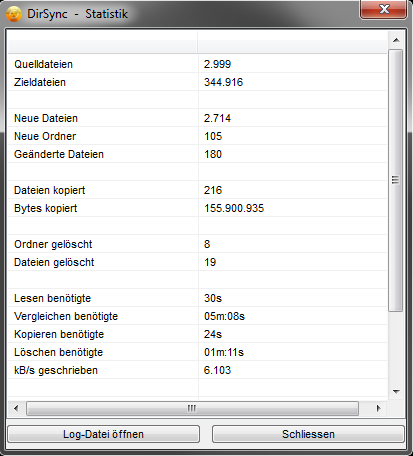Select the kB/s geschrieben row
The image size is (413, 456).
click(197, 370)
